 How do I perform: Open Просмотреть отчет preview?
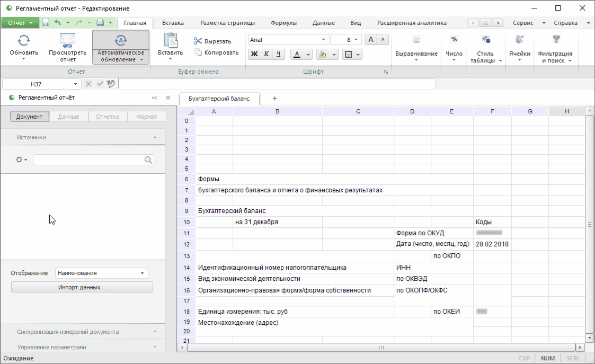[67, 40]
